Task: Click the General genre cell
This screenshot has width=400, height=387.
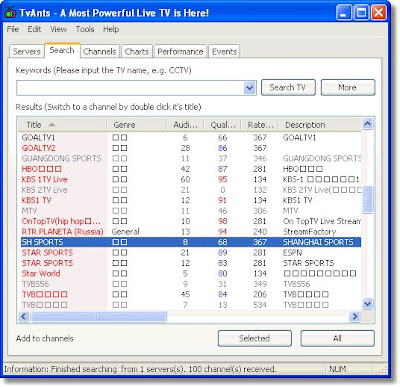Action: 125,232
